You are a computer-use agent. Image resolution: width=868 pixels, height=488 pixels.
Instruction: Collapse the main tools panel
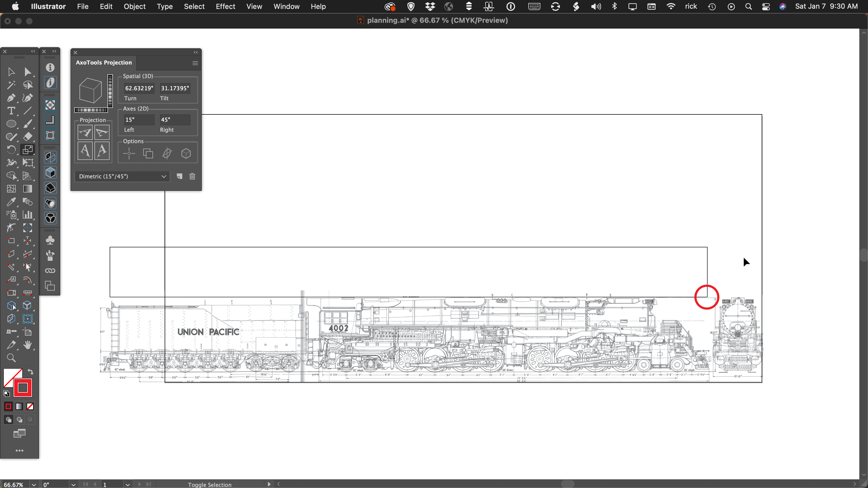33,51
